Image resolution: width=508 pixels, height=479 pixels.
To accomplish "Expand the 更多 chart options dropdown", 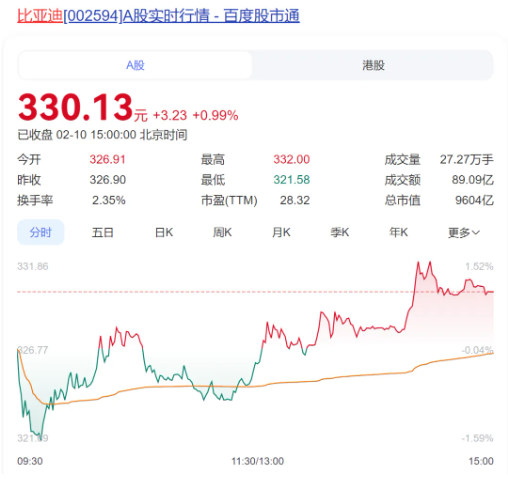I will (464, 232).
